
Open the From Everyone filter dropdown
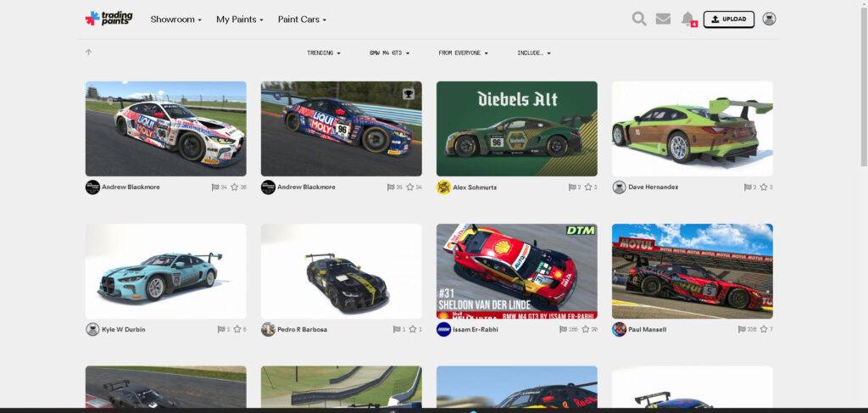coord(464,53)
